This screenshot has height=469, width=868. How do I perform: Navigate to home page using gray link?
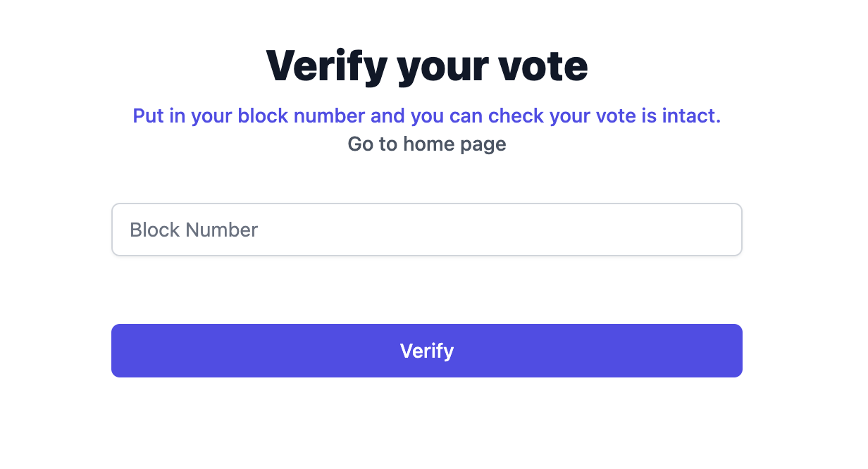426,144
